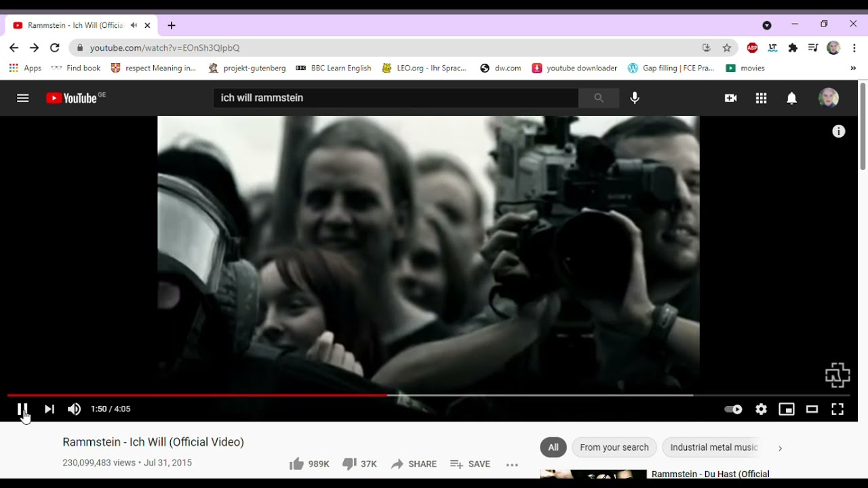
Task: Click SAVE to playlist
Action: (x=470, y=464)
